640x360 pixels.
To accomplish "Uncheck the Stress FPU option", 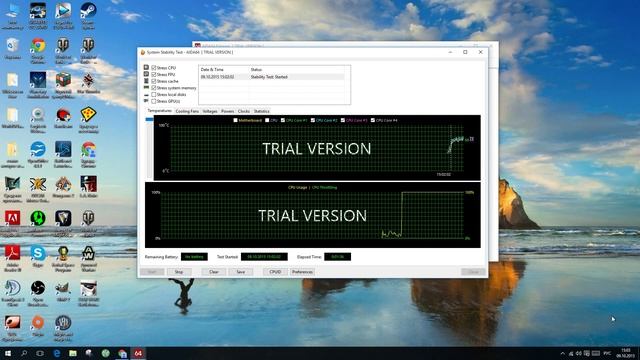I will (x=154, y=75).
